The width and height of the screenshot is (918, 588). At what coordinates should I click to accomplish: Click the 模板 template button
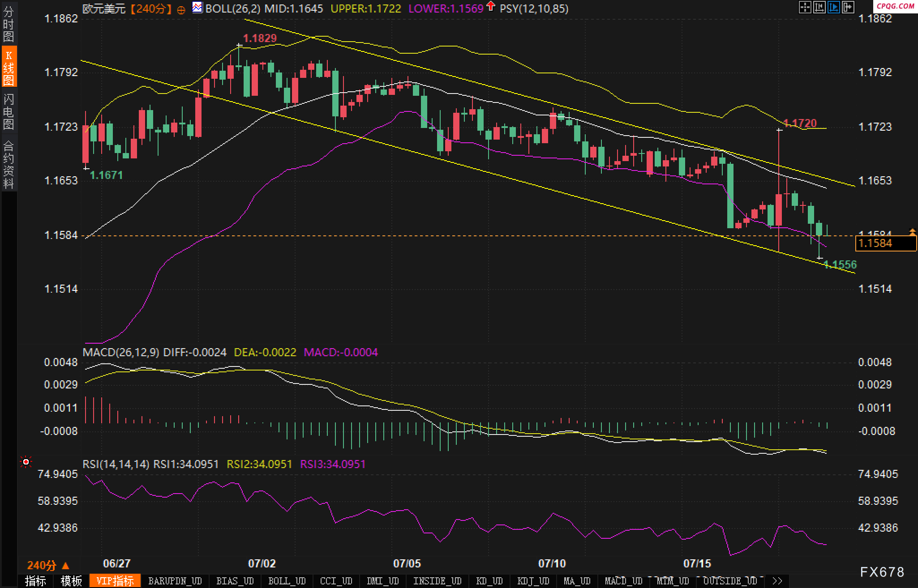click(x=71, y=581)
